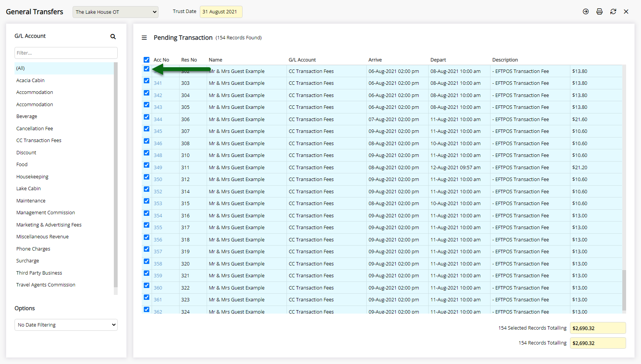Click the $21.20 amount for reservation 311
This screenshot has width=641, height=364.
tap(579, 168)
